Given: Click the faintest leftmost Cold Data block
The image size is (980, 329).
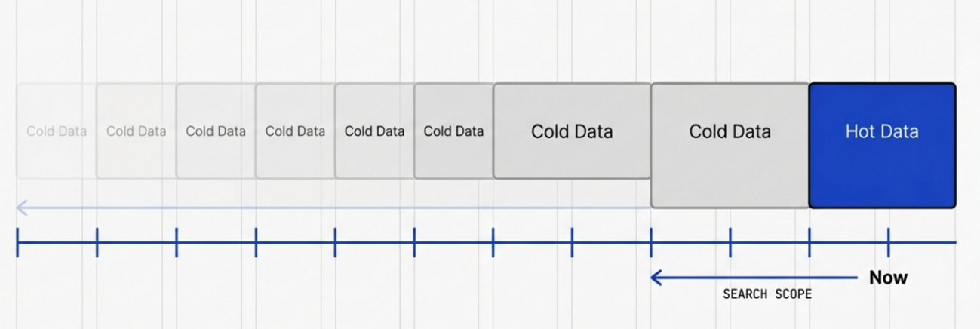Looking at the screenshot, I should click(x=57, y=131).
